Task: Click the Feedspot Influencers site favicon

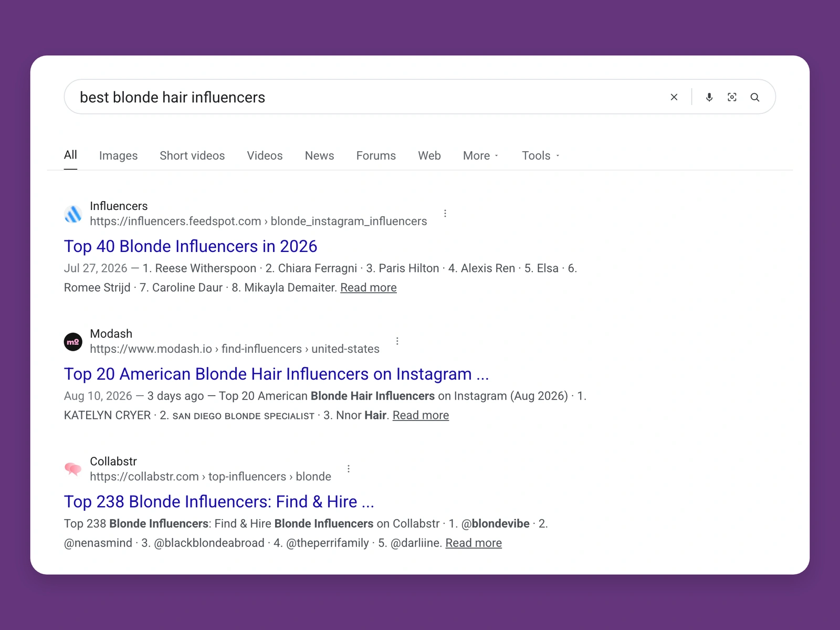Action: pos(73,214)
